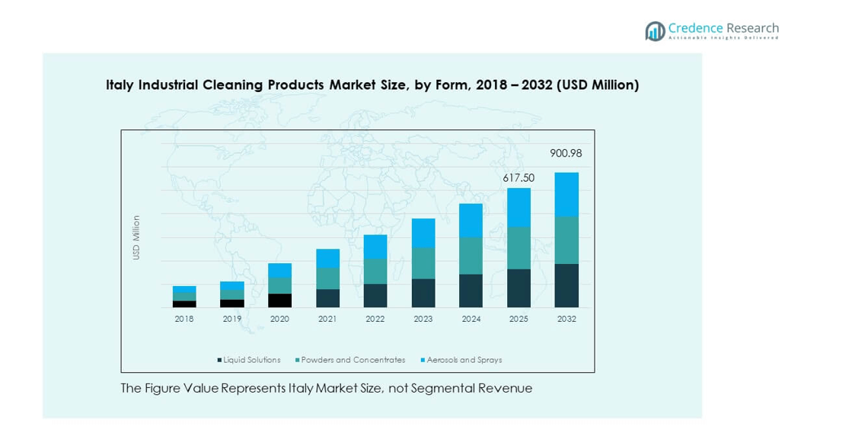Select the Aerosols and Sprays legend label
Viewport: 868px width, 439px height.
click(464, 360)
